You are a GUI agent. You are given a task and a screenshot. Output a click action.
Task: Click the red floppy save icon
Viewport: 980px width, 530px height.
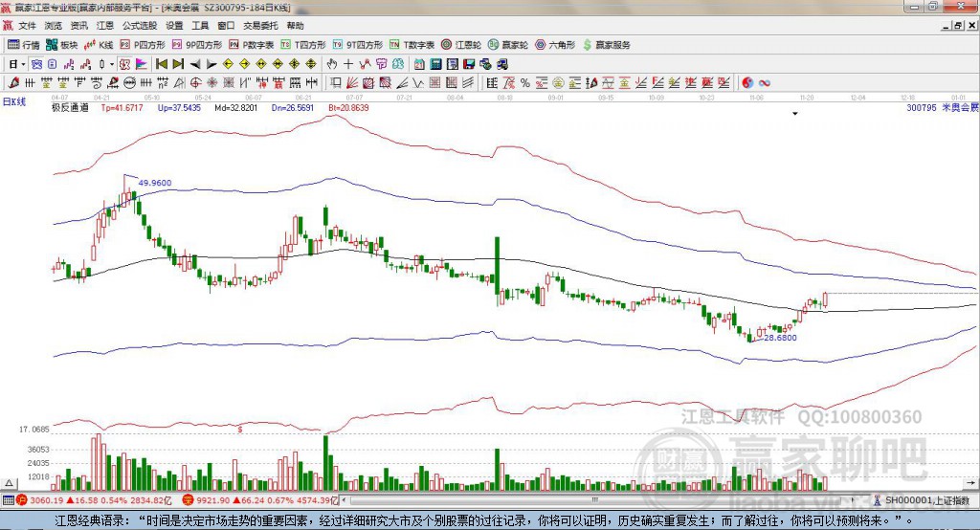[469, 64]
